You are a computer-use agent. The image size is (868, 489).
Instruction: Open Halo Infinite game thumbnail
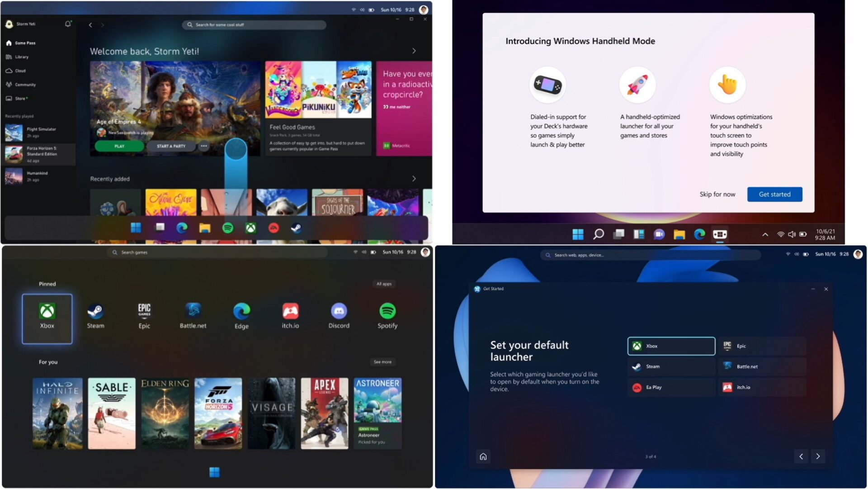[x=58, y=412]
